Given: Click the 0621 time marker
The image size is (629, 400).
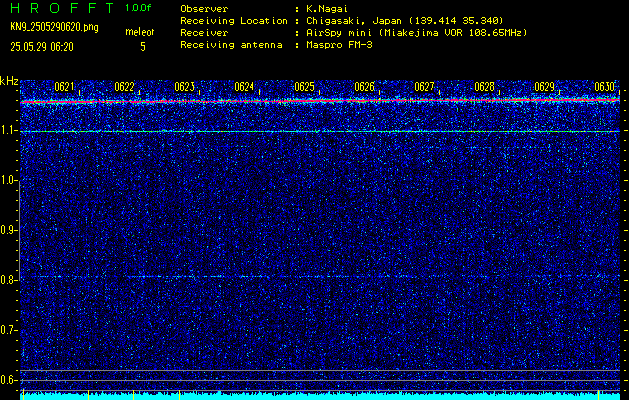Looking at the screenshot, I should [64, 87].
